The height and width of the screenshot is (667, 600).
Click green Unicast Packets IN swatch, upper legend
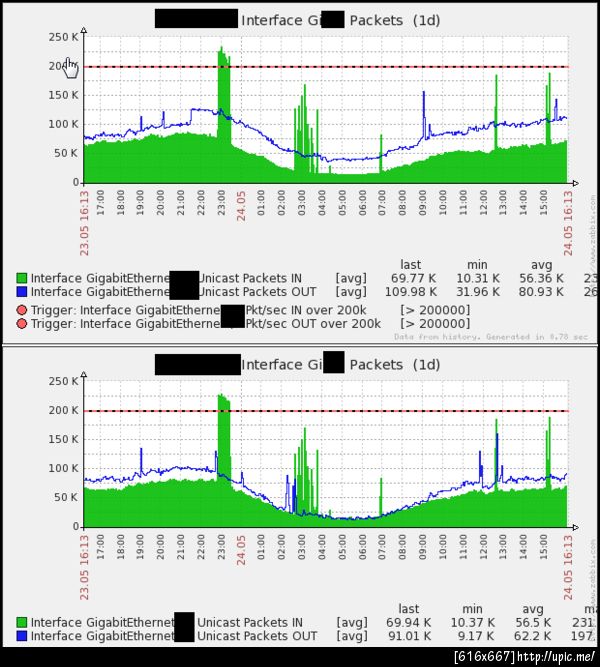pos(22,278)
